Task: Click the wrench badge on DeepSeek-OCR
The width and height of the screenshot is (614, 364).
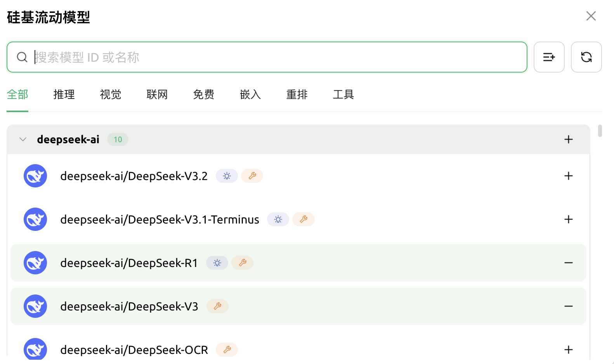Action: pos(227,350)
